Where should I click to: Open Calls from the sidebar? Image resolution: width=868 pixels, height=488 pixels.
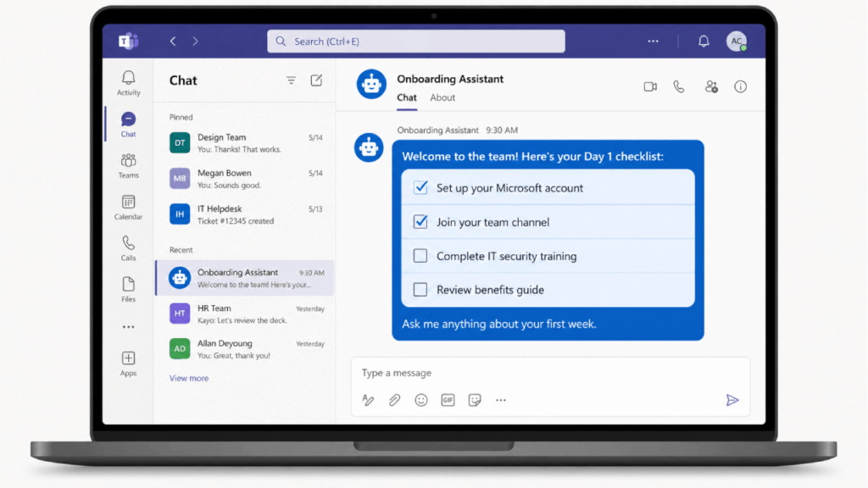128,248
